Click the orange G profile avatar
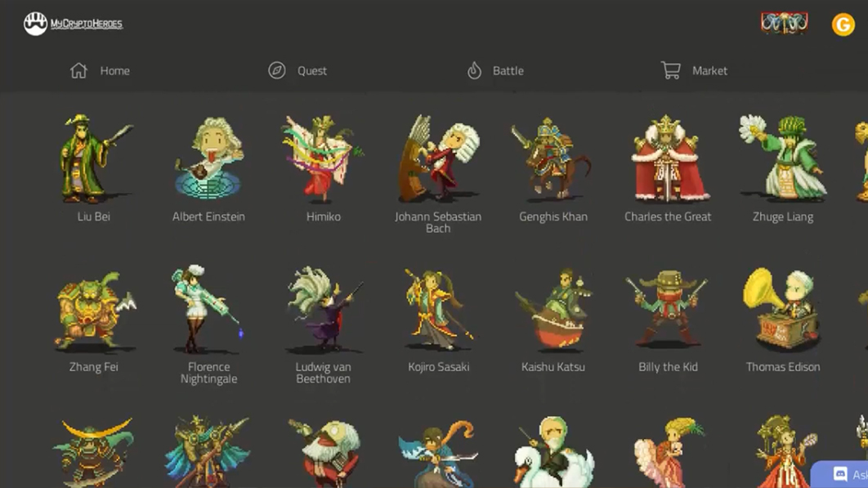Image resolution: width=868 pixels, height=488 pixels. tap(843, 25)
